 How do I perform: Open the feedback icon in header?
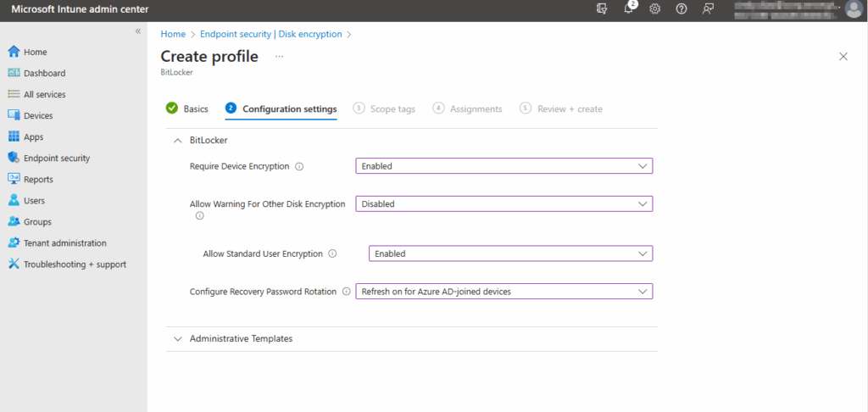(x=708, y=8)
